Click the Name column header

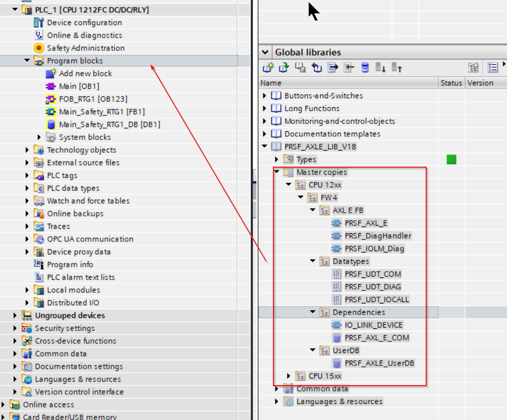[x=348, y=83]
